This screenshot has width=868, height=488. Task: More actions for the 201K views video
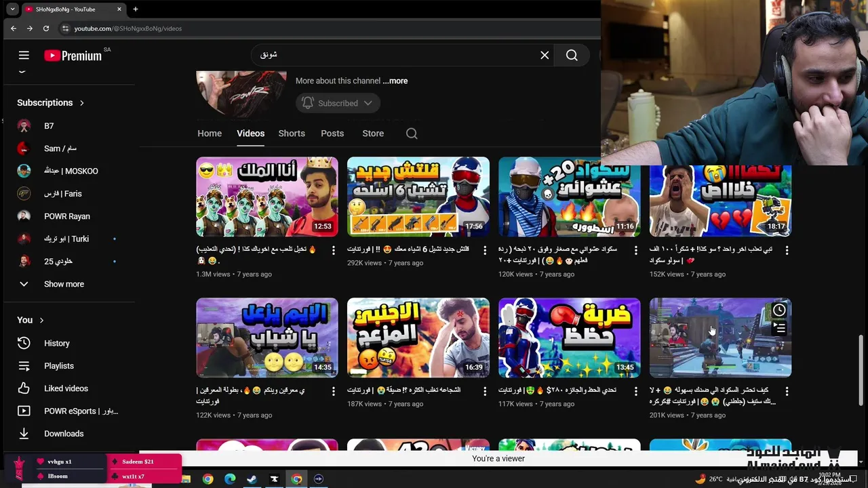[787, 391]
